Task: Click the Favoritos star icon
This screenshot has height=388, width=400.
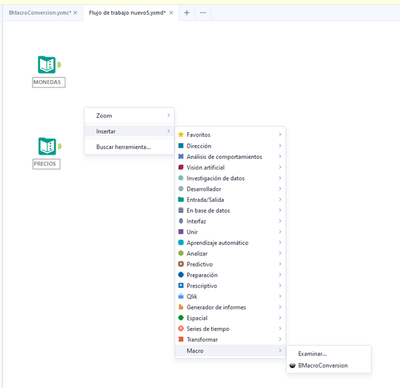Action: [181, 135]
